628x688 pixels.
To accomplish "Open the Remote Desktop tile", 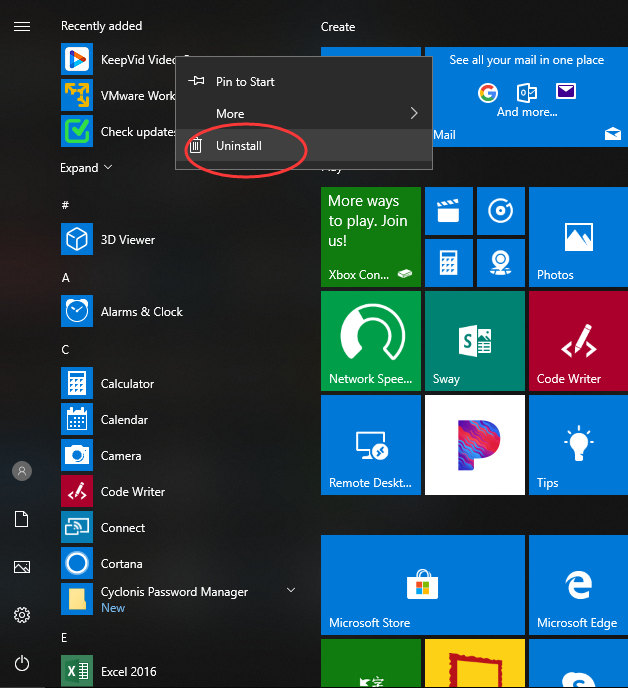I will [x=371, y=445].
